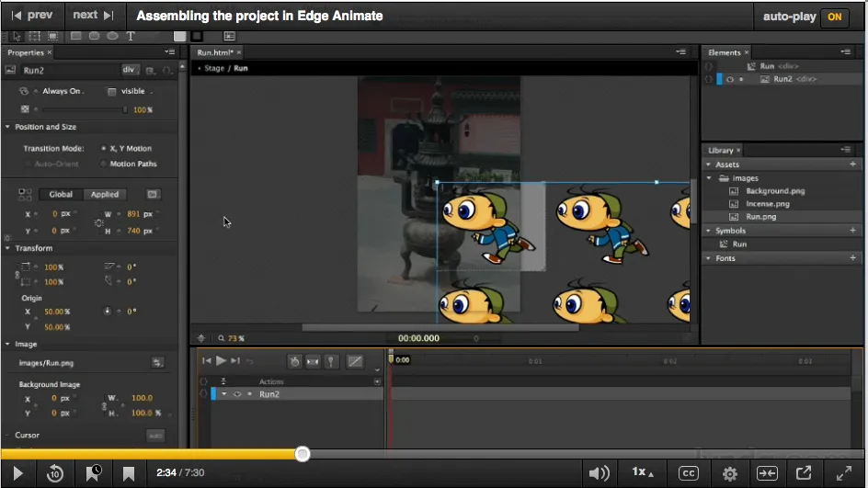Go to next video

[x=94, y=16]
